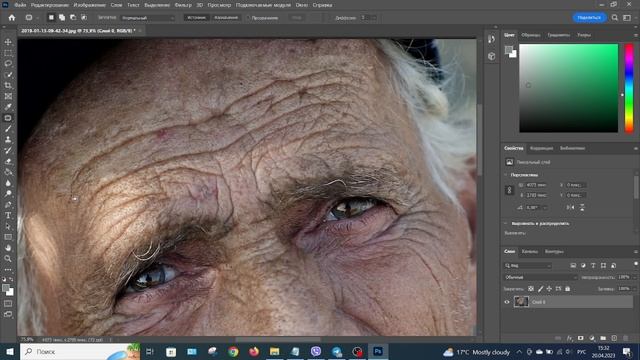640x360 pixels.
Task: Select the Pen tool
Action: 8,204
